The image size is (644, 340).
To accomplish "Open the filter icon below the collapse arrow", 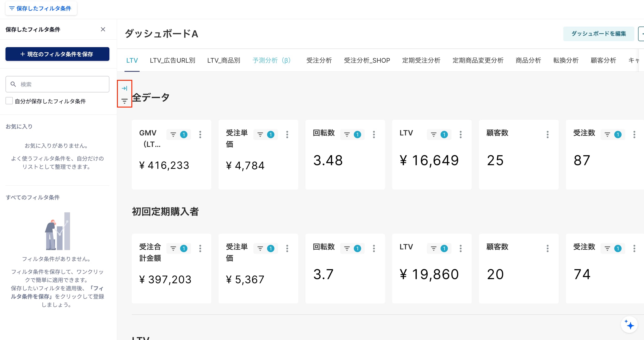I will pyautogui.click(x=124, y=101).
